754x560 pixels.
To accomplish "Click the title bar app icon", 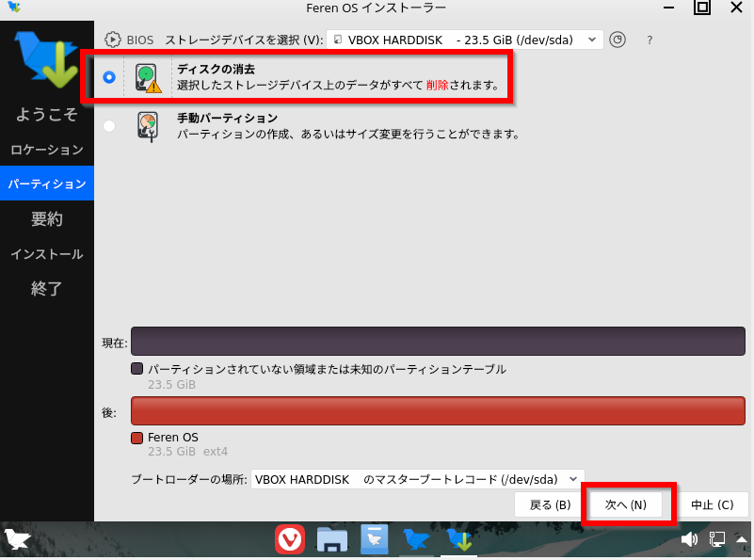I will pyautogui.click(x=14, y=7).
